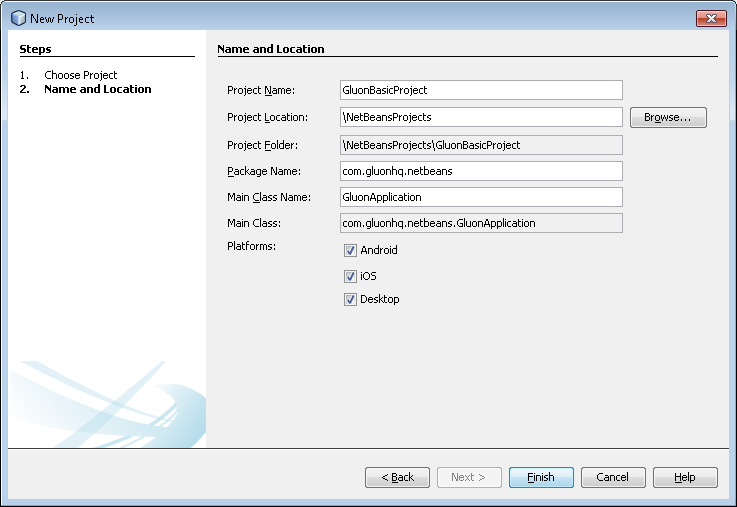
Task: Focus the Package Name field
Action: tap(481, 171)
